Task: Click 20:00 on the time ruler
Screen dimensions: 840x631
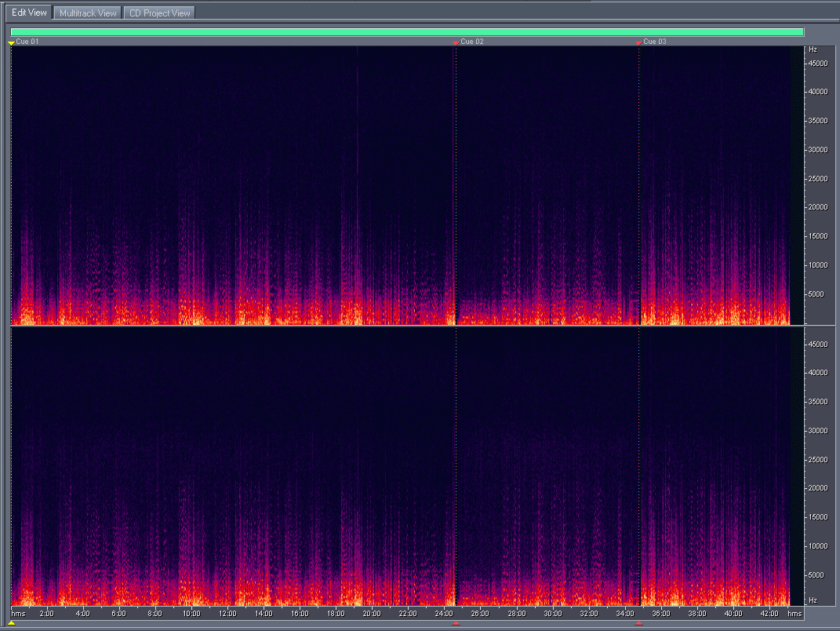Action: pos(372,613)
